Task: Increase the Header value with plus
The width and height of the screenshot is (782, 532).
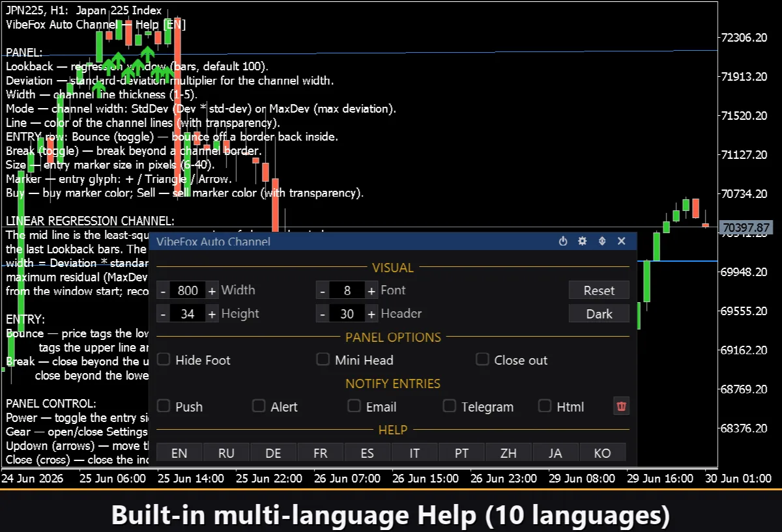Action: pos(371,314)
